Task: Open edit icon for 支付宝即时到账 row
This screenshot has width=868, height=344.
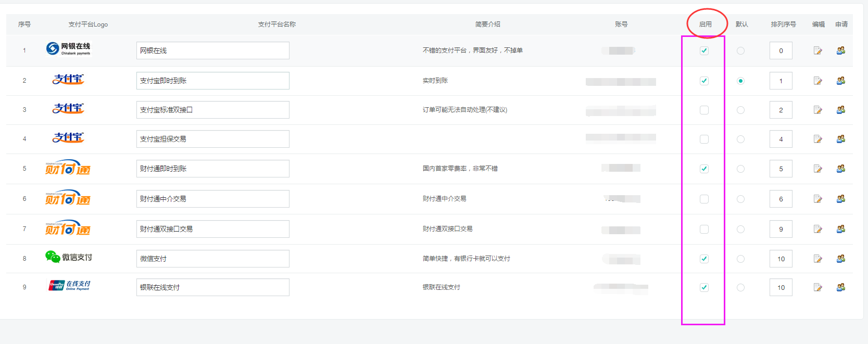Action: (x=817, y=81)
